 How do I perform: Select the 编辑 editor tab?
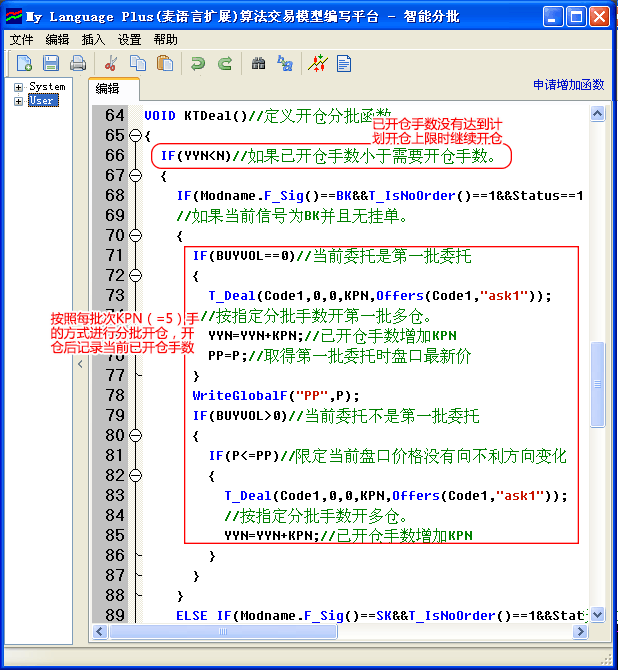point(107,89)
